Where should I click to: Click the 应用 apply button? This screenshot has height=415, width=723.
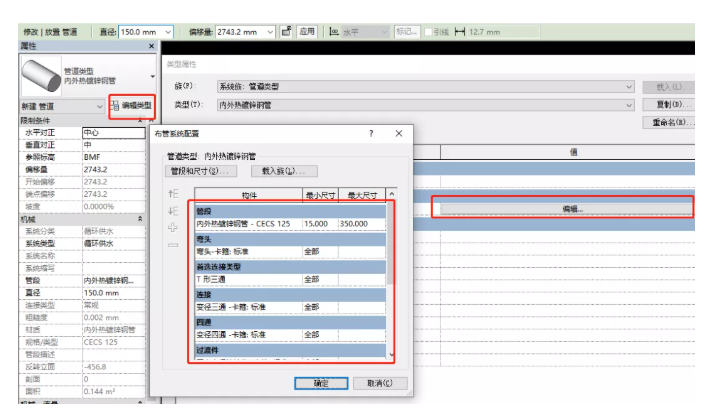click(x=307, y=32)
